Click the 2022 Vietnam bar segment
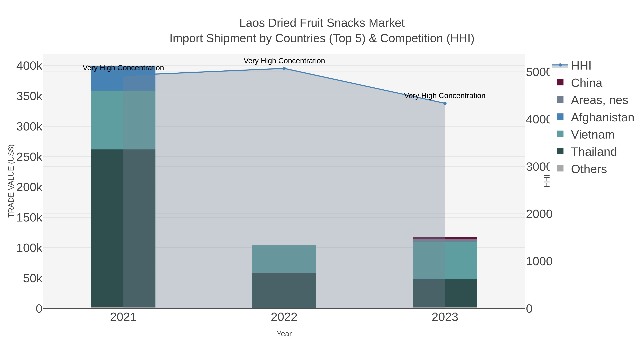The width and height of the screenshot is (644, 362). coord(284,259)
